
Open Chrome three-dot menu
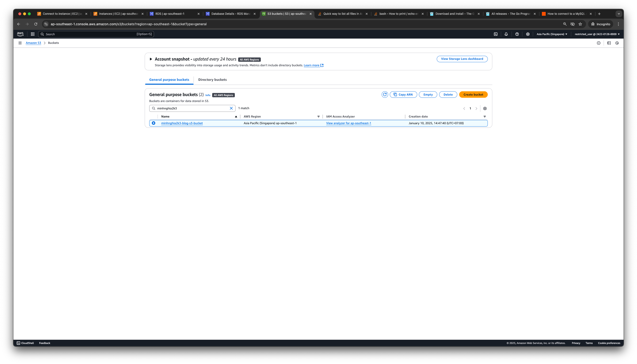pyautogui.click(x=618, y=24)
